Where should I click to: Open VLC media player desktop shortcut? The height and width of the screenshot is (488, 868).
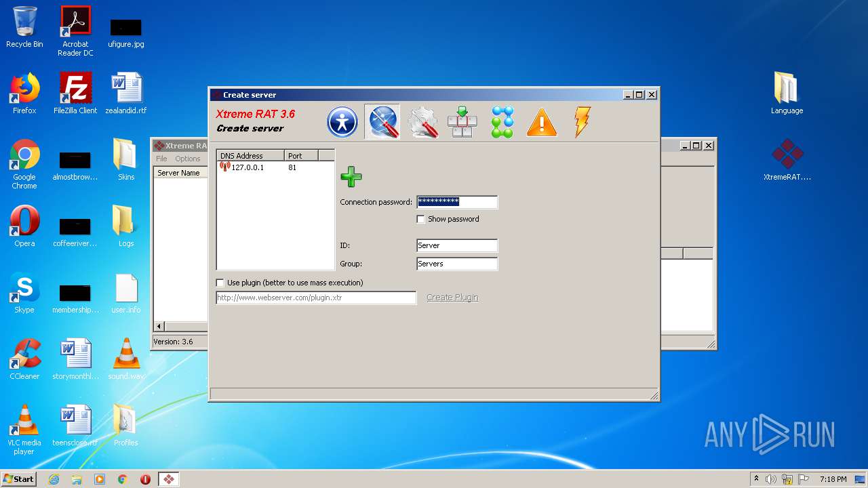(x=24, y=430)
